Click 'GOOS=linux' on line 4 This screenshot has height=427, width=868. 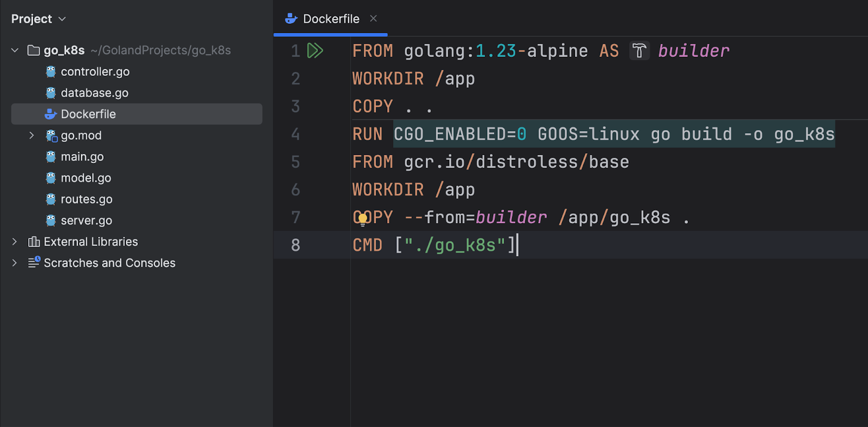point(589,134)
